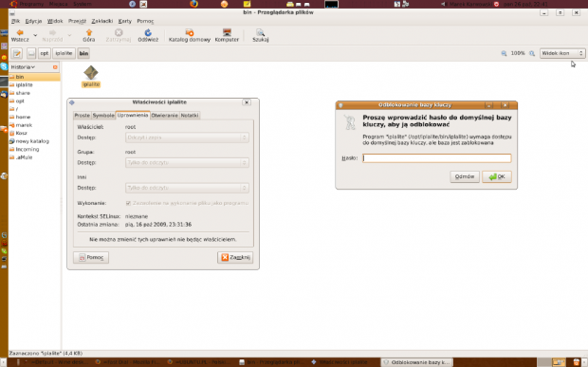Click Pomoc button in properties dialog

click(91, 258)
